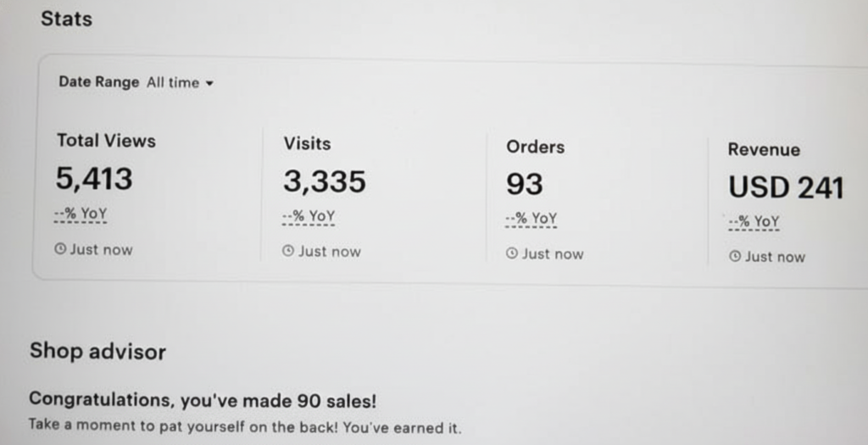Click the YoY percentage under Orders
The height and width of the screenshot is (445, 868).
(531, 219)
